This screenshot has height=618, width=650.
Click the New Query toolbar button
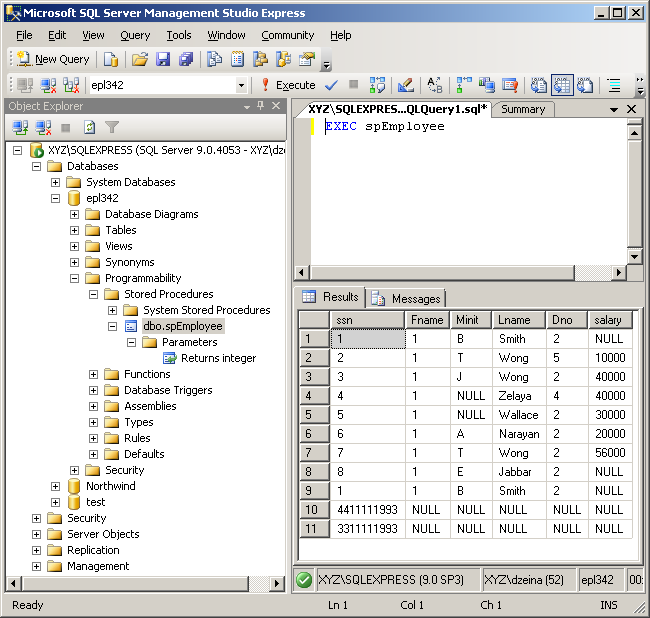click(x=53, y=59)
